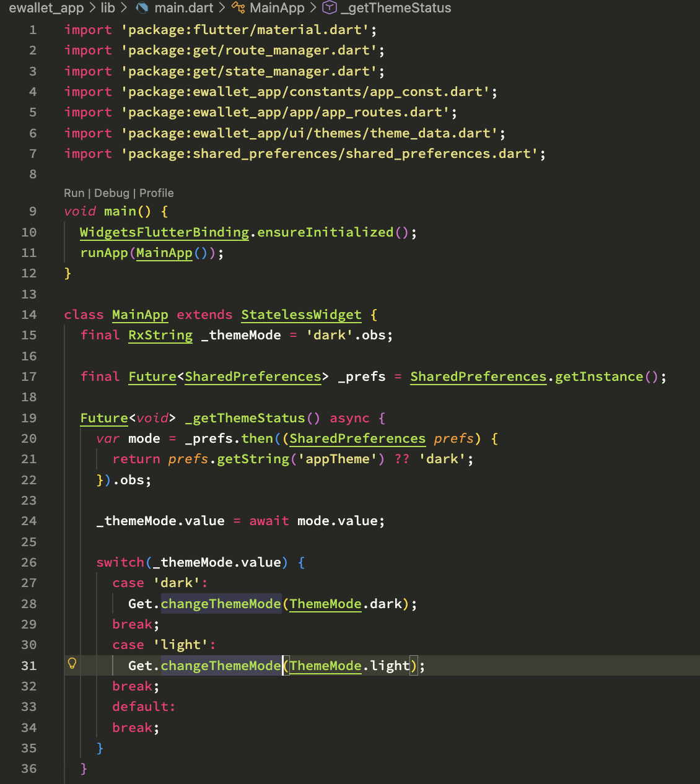The width and height of the screenshot is (700, 784).
Task: Open the breadcrumb chevron after ewallet_app
Action: click(x=92, y=8)
